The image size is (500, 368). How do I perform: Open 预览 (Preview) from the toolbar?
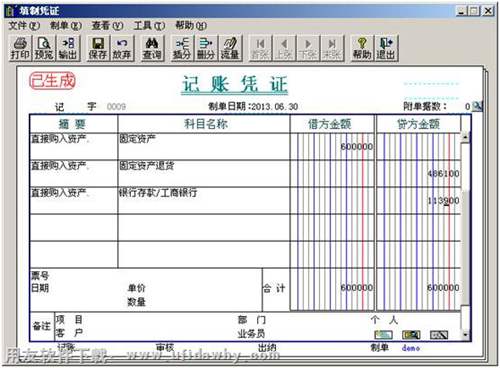coord(44,48)
